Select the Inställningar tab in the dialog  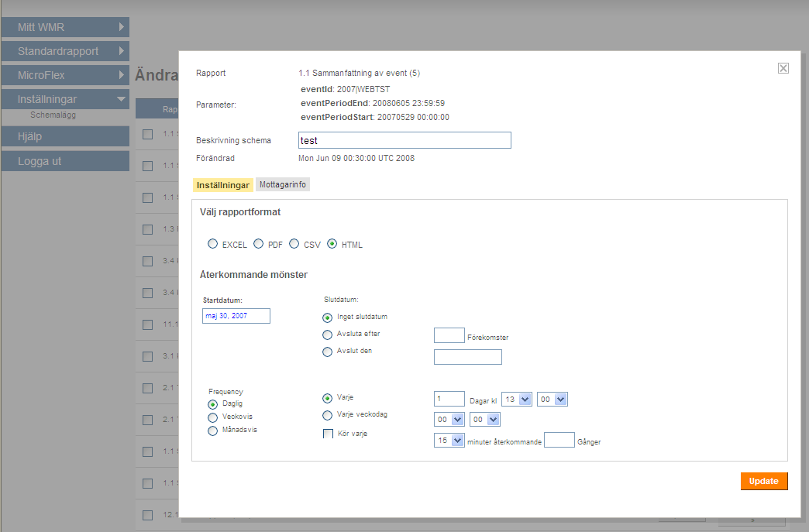coord(223,185)
